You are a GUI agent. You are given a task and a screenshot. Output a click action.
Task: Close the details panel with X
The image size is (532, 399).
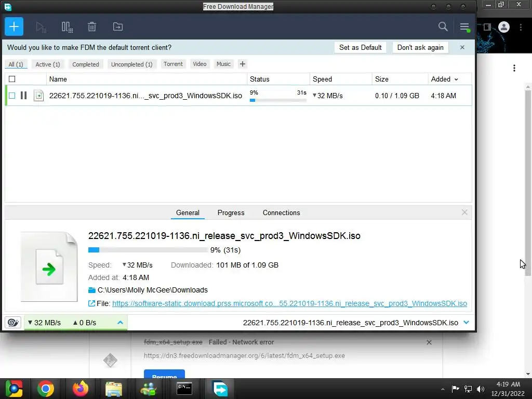[464, 212]
